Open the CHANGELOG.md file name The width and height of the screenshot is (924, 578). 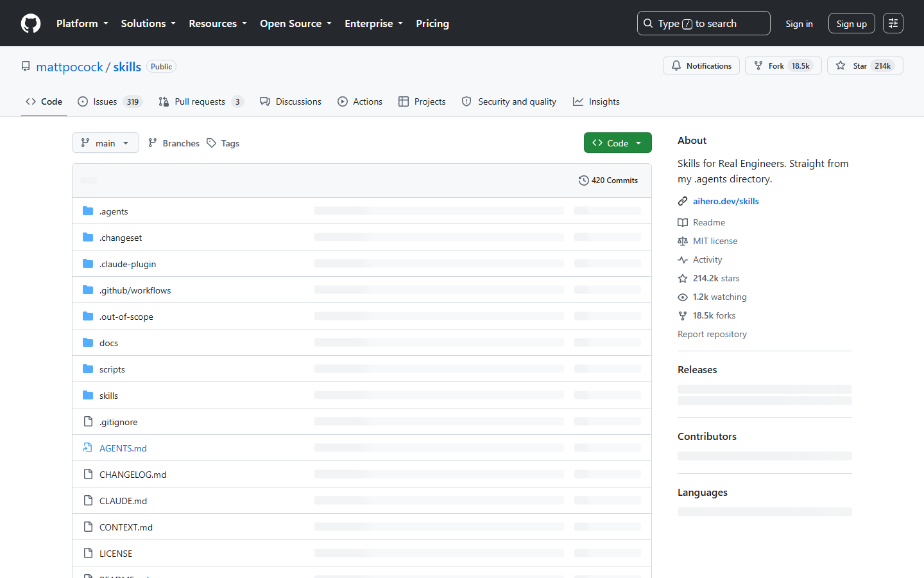(x=133, y=475)
